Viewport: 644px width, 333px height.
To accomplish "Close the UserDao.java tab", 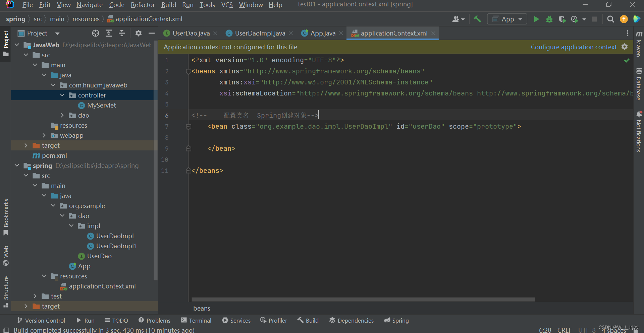I will click(215, 33).
